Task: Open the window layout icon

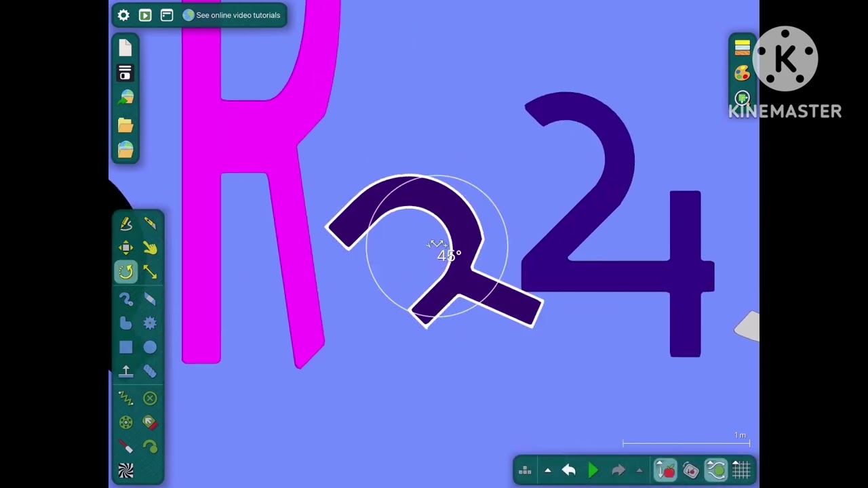Action: coord(167,15)
